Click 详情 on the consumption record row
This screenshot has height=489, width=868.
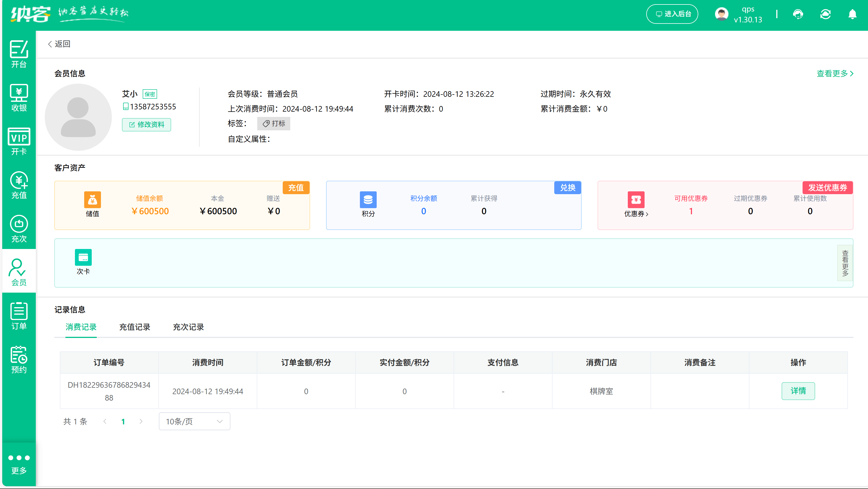click(x=798, y=391)
